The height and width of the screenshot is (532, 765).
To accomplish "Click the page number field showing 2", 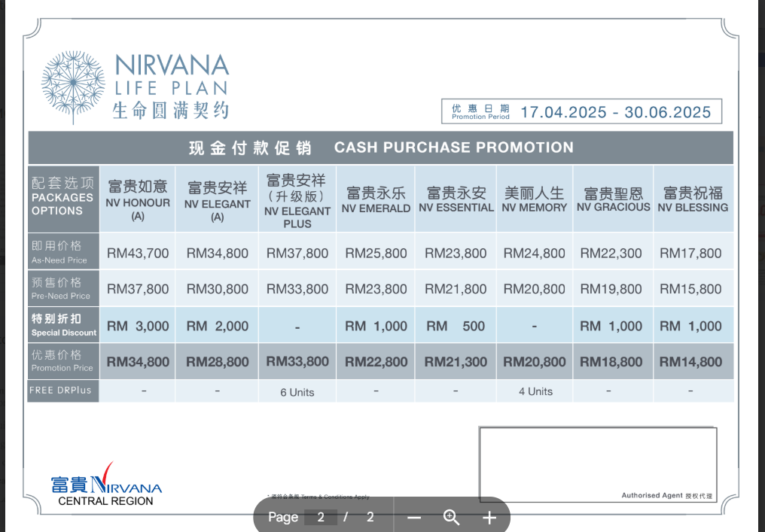I will 321,517.
